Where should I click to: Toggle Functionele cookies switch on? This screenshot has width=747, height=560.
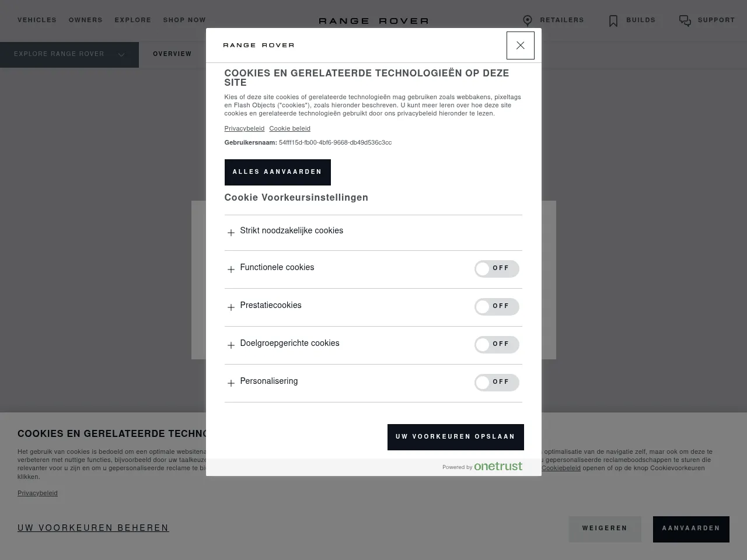(497, 269)
